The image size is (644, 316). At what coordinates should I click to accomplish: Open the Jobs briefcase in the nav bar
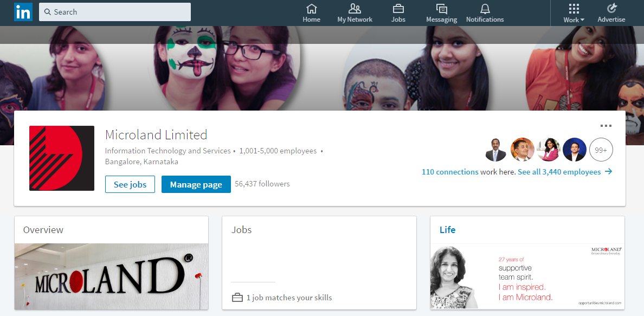[398, 13]
